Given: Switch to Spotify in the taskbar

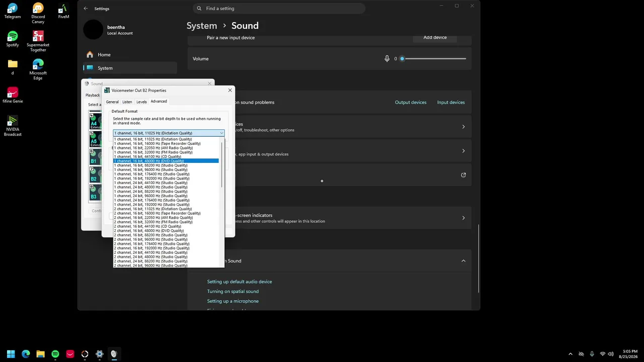Looking at the screenshot, I should click(x=55, y=354).
